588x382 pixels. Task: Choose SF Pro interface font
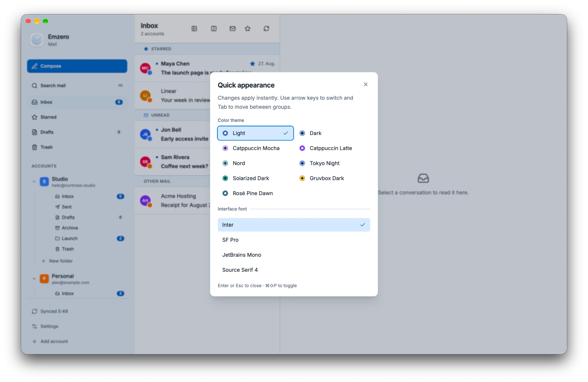(294, 240)
